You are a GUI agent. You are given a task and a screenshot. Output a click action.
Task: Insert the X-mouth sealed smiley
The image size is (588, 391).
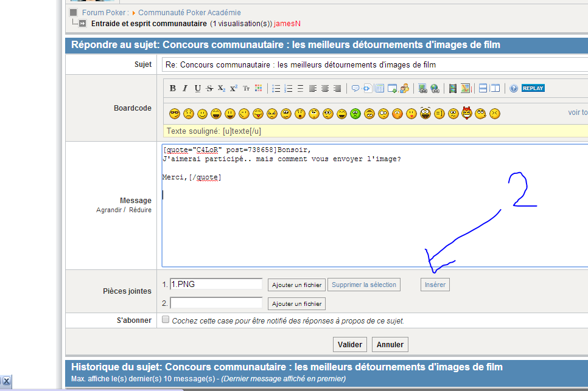point(495,114)
